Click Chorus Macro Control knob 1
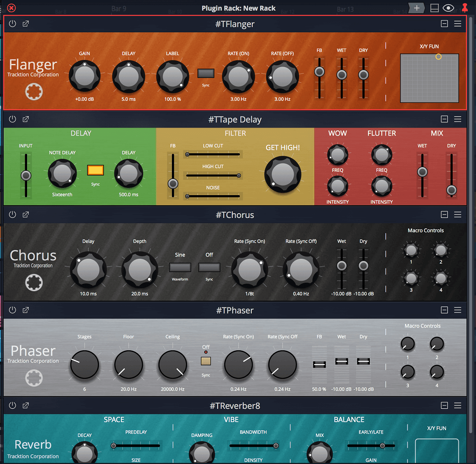 411,250
